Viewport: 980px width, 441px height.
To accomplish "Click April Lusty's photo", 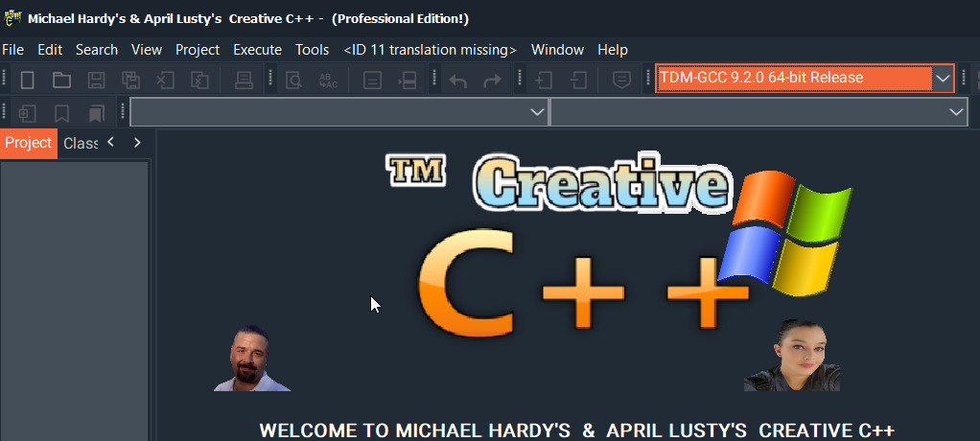I will click(792, 356).
